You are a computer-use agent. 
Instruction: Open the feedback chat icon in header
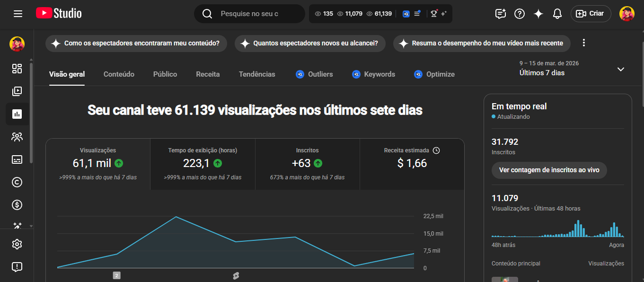coord(501,14)
